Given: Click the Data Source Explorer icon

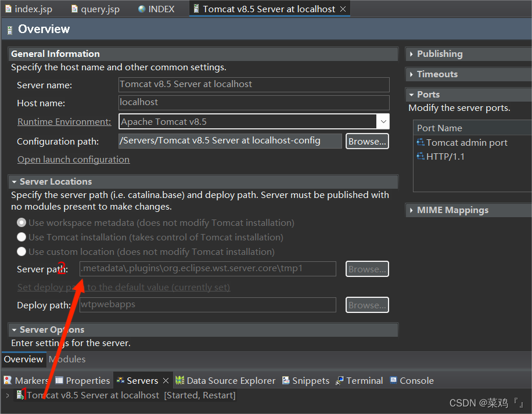Looking at the screenshot, I should click(180, 380).
